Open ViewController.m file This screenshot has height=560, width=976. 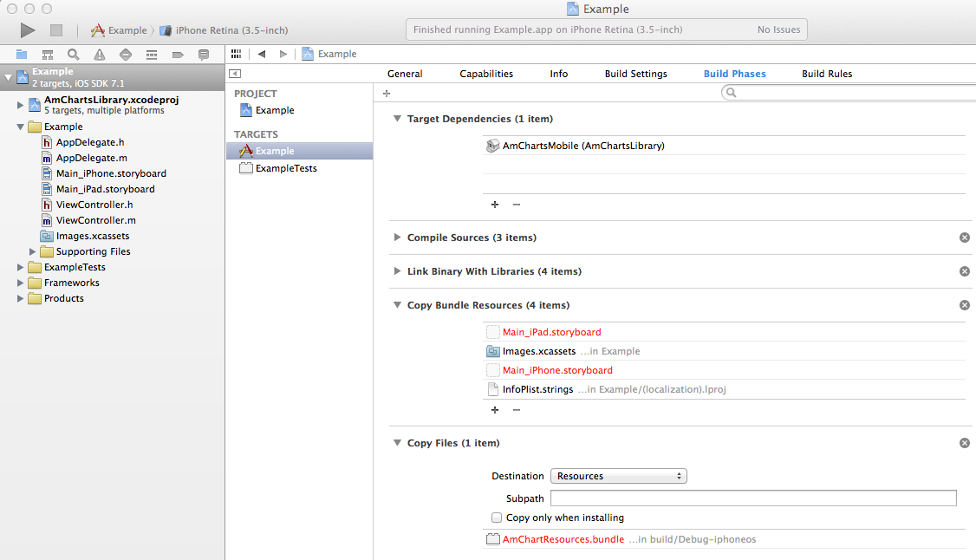pos(96,220)
